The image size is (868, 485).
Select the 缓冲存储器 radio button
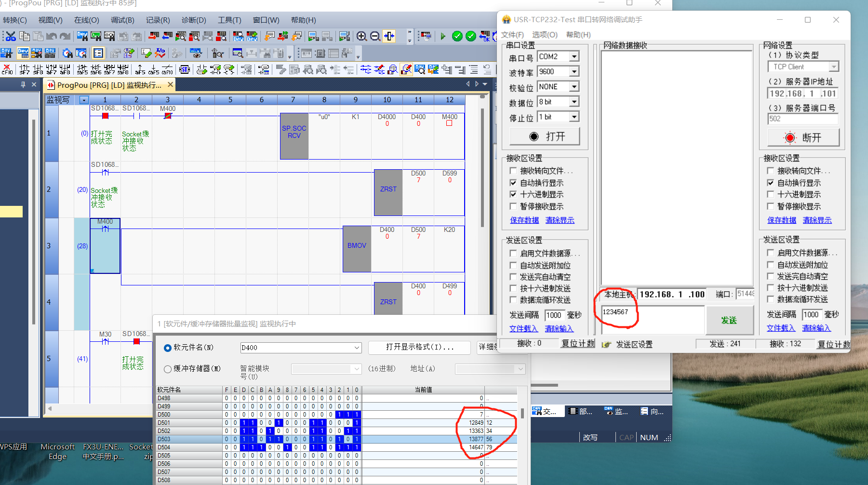168,369
